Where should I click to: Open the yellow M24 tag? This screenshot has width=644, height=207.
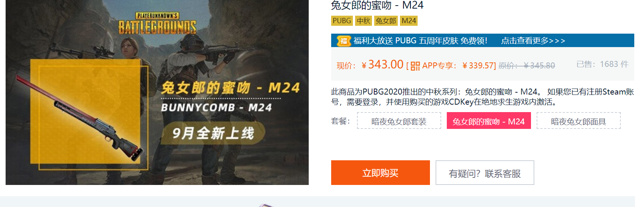409,21
